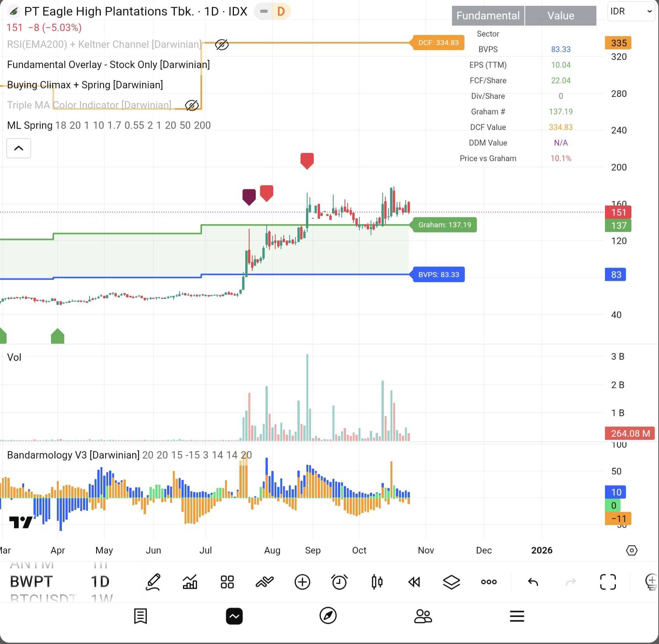The image size is (659, 644).
Task: Open the Explore compass icon
Action: 328,616
